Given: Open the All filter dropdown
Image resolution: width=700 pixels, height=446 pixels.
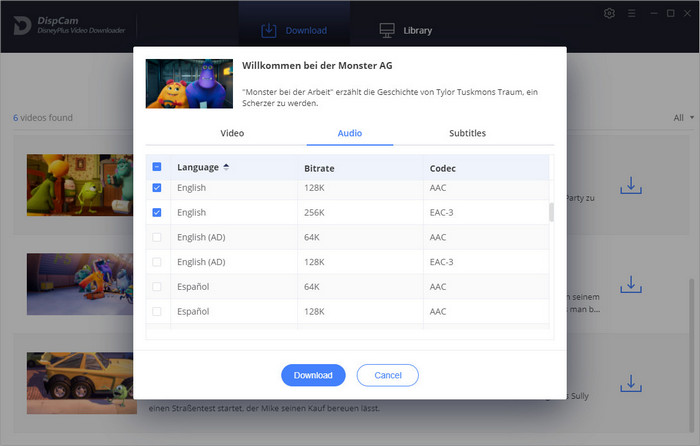Looking at the screenshot, I should pos(680,118).
